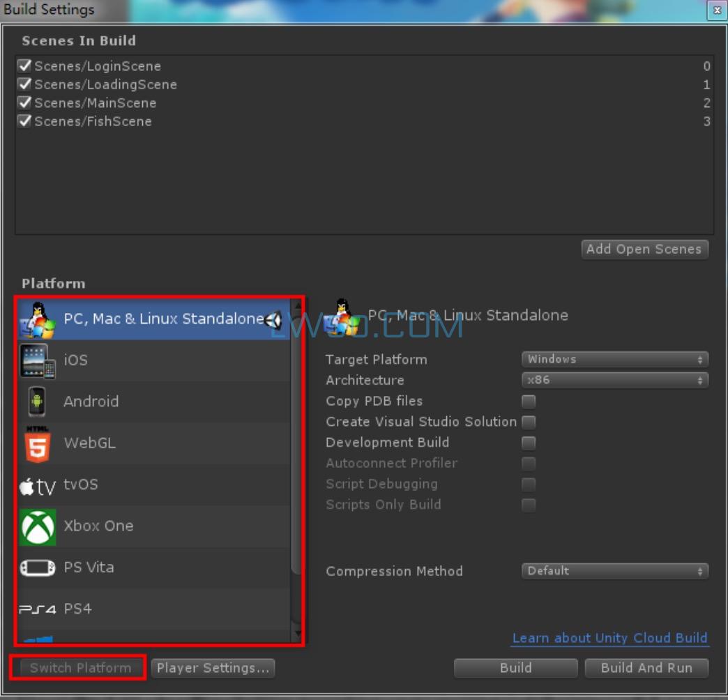Check Create Visual Studio Solution option
This screenshot has width=728, height=700.
529,422
